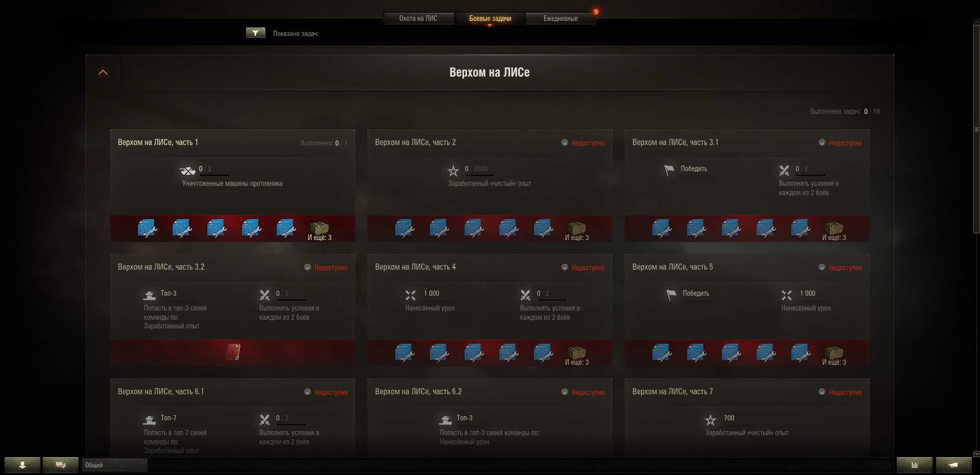Click the first blueprint reward in часть 2

point(404,228)
